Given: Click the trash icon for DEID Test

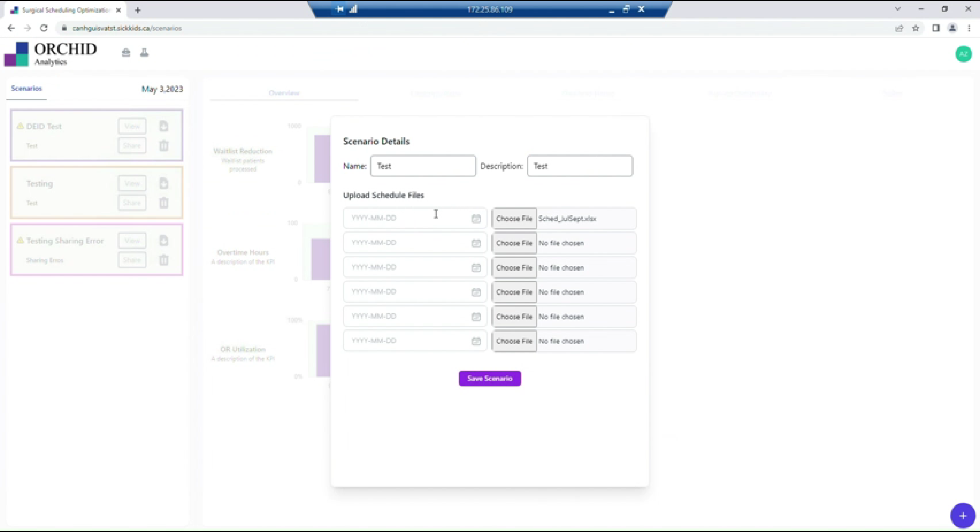Looking at the screenshot, I should pos(164,146).
